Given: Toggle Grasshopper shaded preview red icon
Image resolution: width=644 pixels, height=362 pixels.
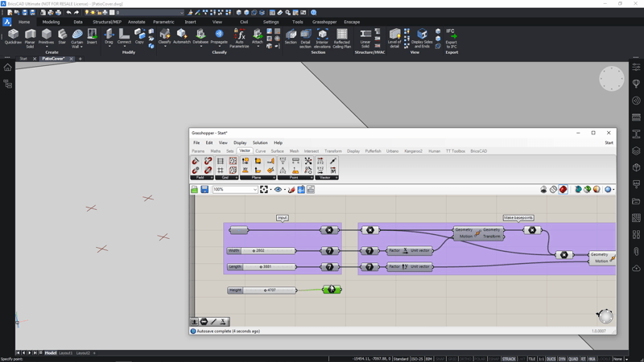Looking at the screenshot, I should coord(563,189).
